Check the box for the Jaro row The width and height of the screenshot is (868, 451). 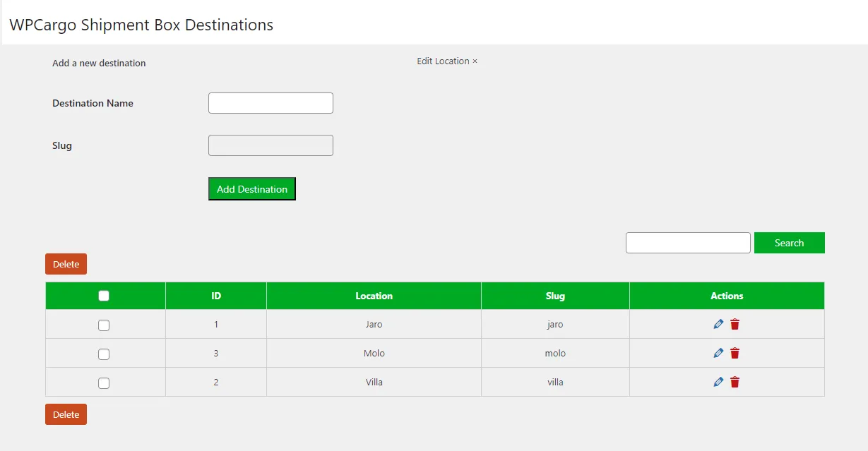[x=104, y=325]
